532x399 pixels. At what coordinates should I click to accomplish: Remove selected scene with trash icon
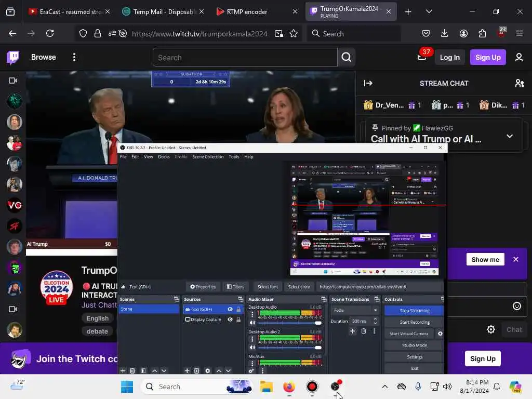coord(132,371)
